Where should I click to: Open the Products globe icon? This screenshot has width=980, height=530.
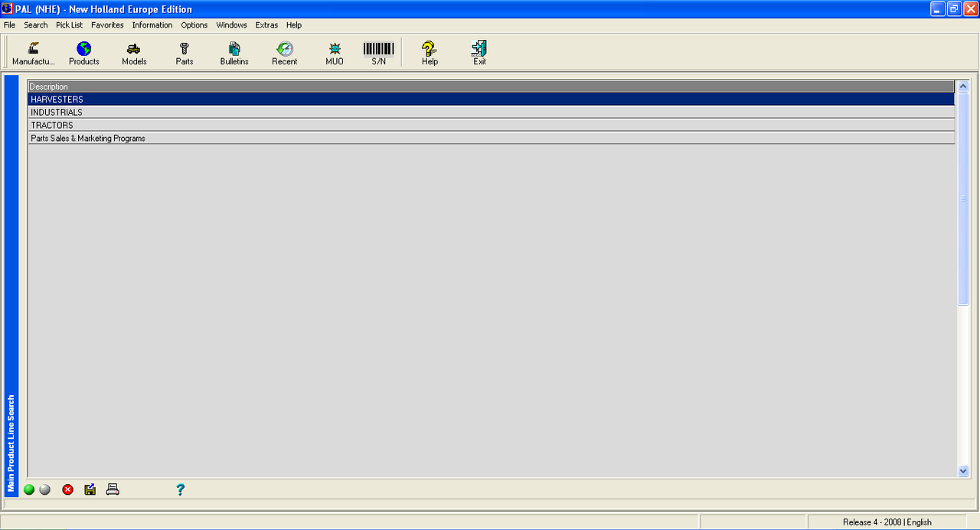pos(84,53)
